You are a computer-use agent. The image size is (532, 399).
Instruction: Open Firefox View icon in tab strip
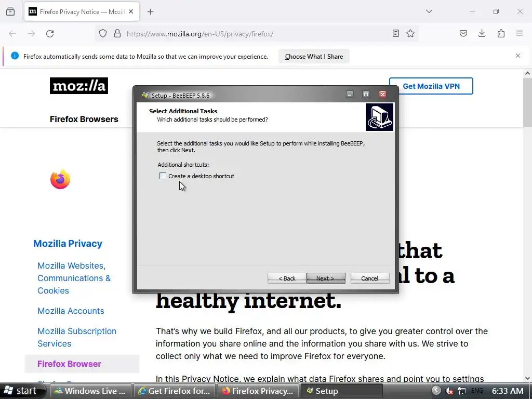(10, 12)
